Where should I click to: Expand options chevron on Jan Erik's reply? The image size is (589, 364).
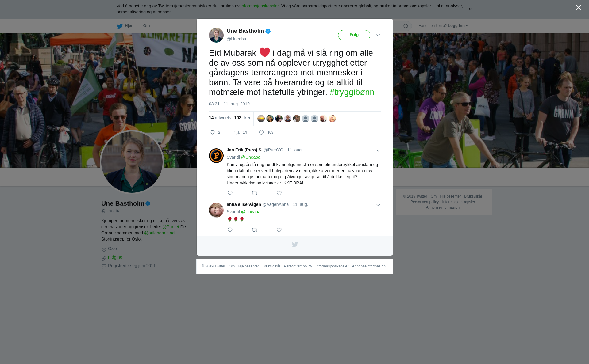[x=378, y=150]
